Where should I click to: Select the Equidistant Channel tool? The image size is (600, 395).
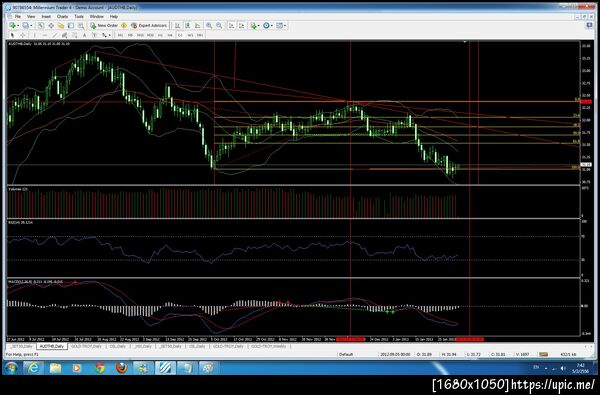coord(64,35)
